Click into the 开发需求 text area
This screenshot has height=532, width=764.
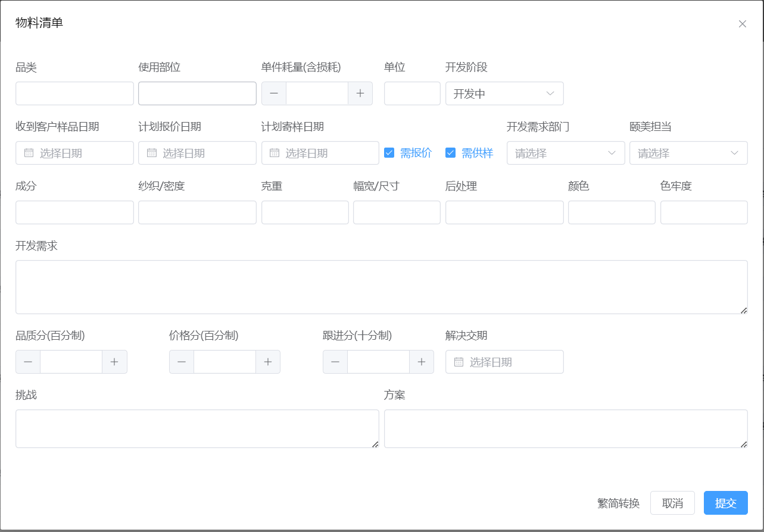(x=381, y=287)
